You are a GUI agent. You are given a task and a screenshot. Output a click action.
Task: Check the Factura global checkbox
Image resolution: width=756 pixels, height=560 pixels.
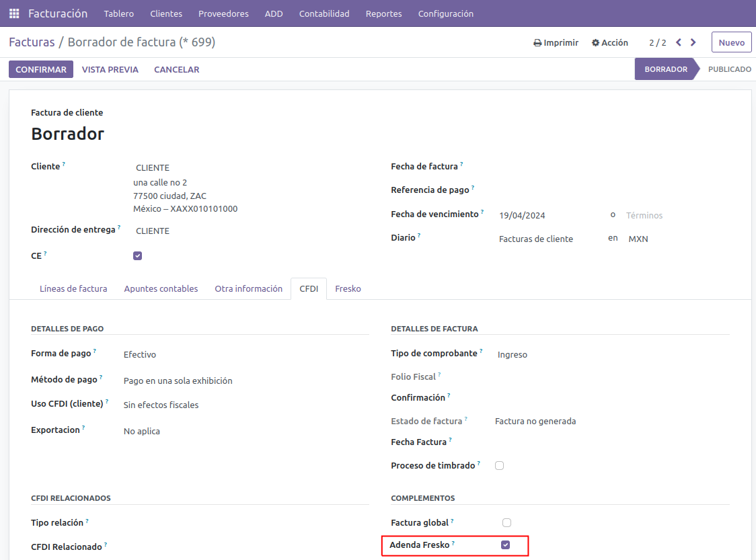click(506, 522)
